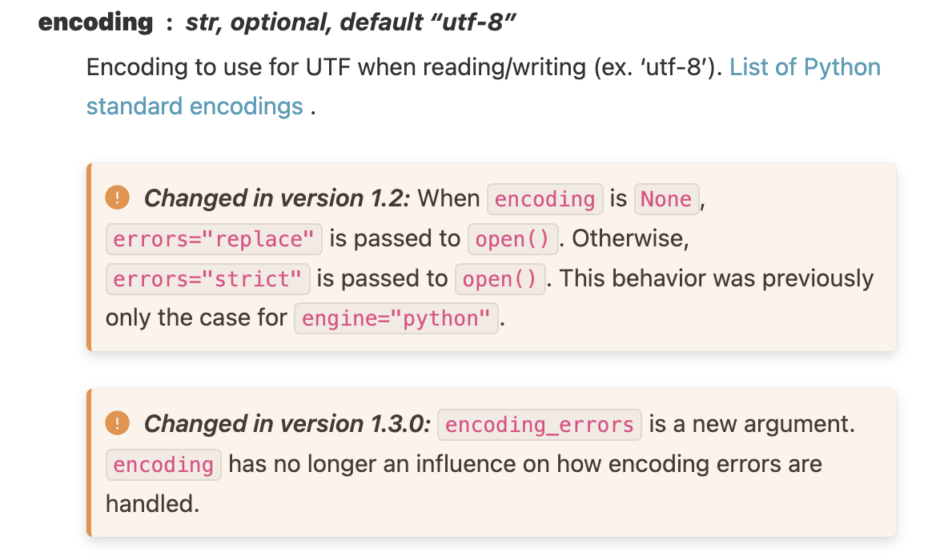Click the 'str, optional, default "utf-8"' type text

(350, 22)
